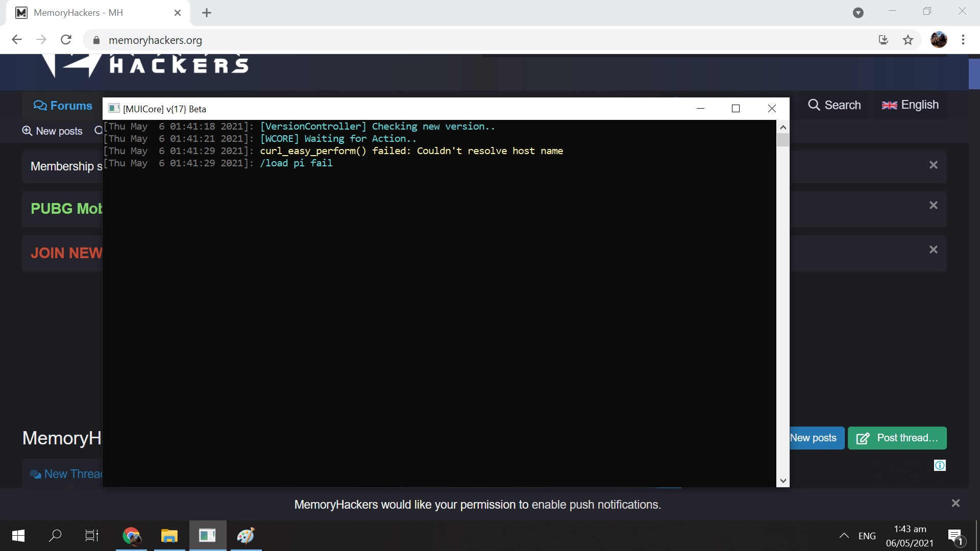Click the blue New posts button
This screenshot has height=551, width=980.
coord(817,438)
